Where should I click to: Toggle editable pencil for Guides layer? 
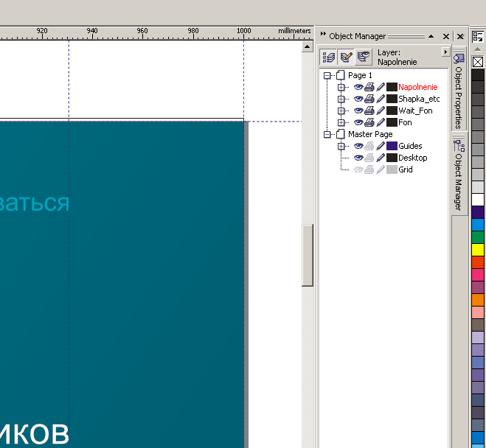pyautogui.click(x=381, y=146)
